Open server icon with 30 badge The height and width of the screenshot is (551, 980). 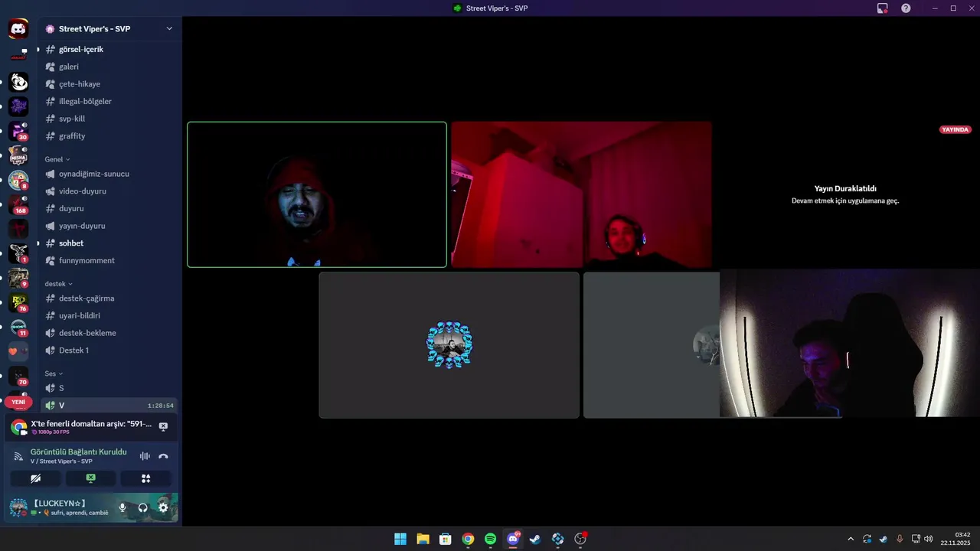pyautogui.click(x=18, y=131)
